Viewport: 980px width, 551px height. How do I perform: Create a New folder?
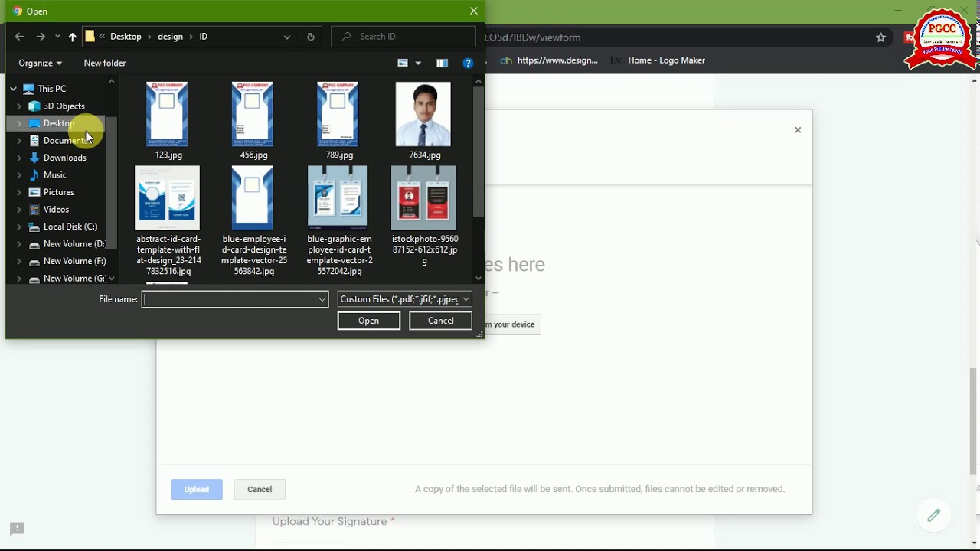(105, 63)
